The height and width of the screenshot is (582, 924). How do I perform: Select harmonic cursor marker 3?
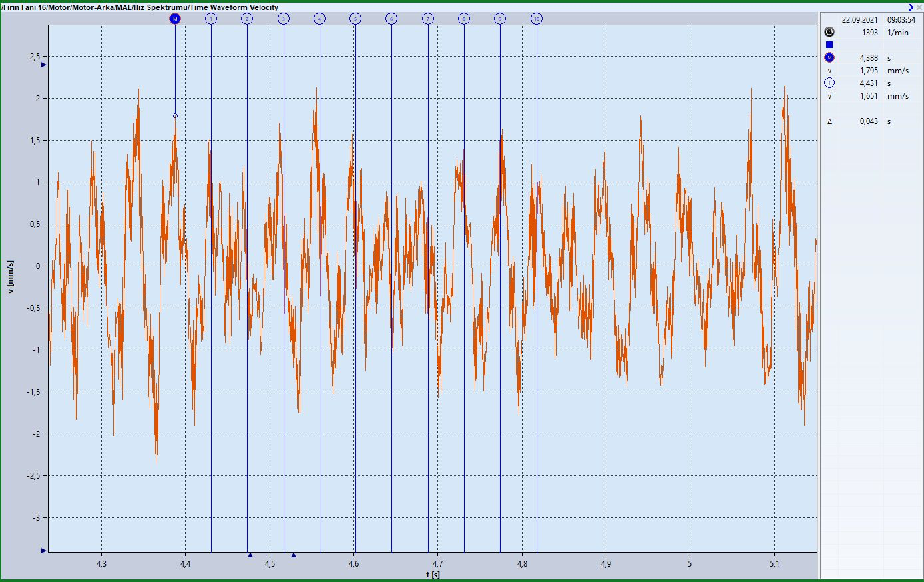284,19
